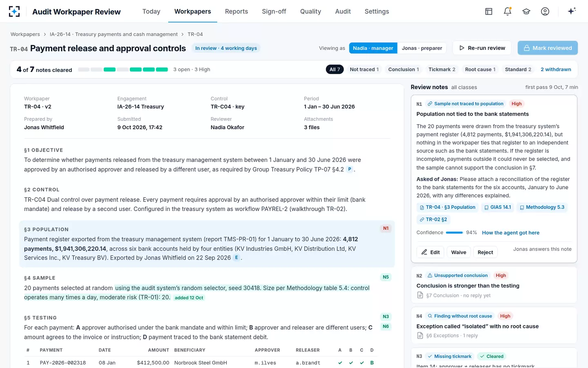Click the Confidence 94% bar

click(454, 233)
